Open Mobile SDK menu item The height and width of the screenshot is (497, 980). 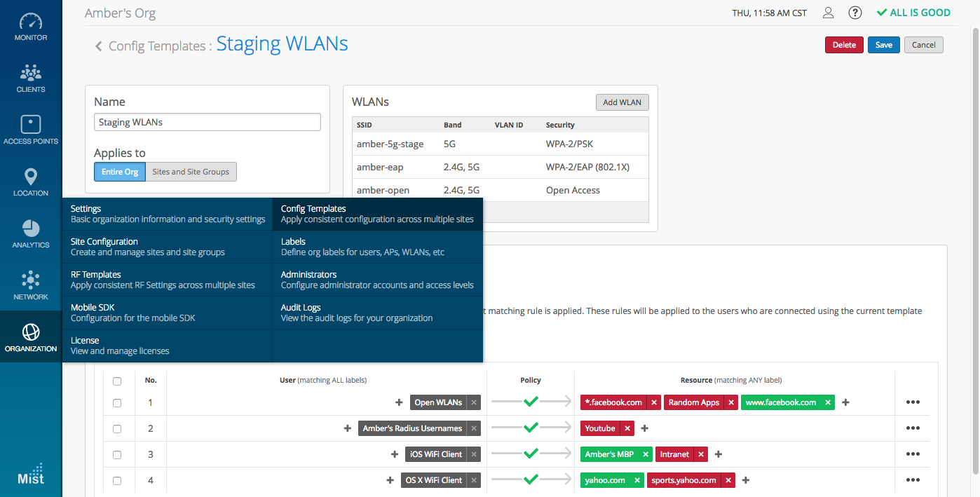click(168, 313)
